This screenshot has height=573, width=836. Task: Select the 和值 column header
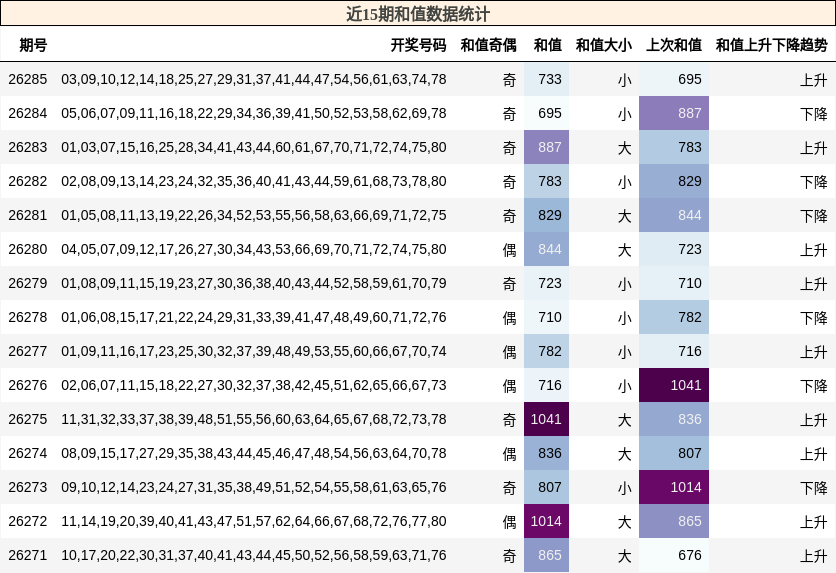coord(548,45)
